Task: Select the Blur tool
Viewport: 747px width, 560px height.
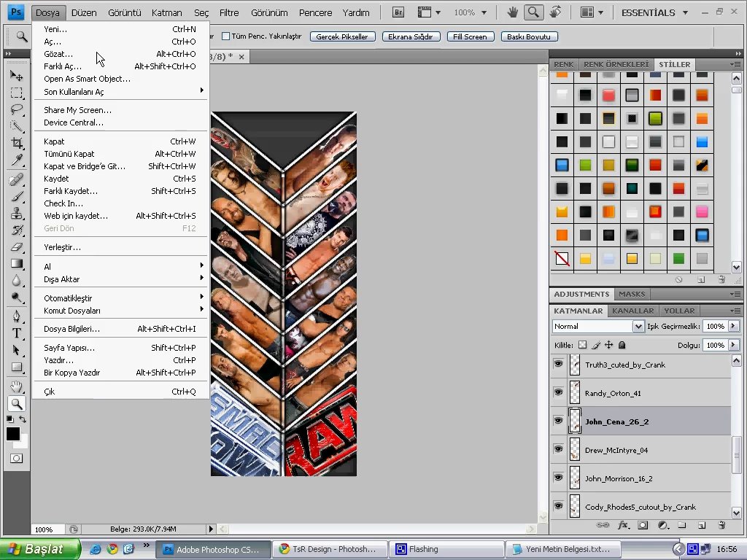Action: pos(17,280)
